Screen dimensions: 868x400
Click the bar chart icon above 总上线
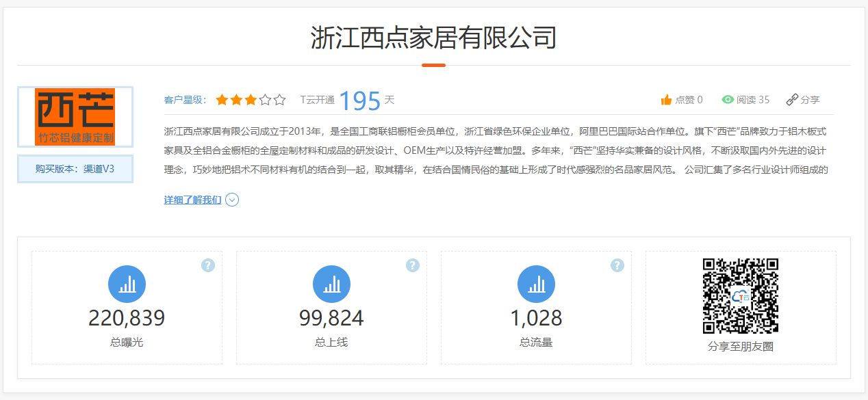tap(331, 284)
